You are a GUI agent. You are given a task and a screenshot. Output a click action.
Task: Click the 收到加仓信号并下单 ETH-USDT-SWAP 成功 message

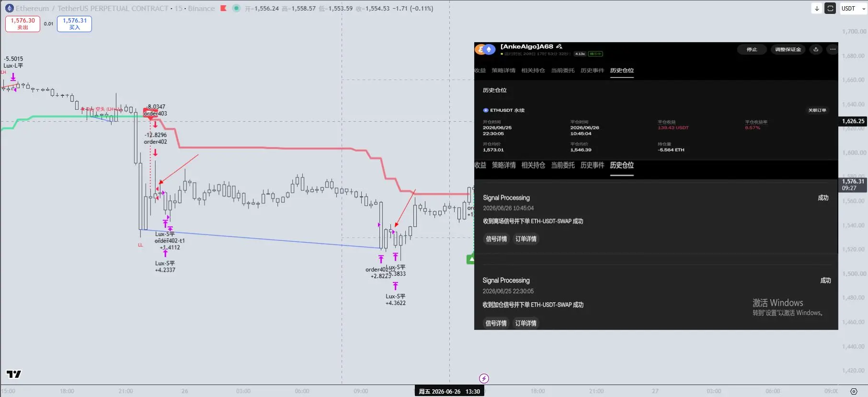(533, 305)
